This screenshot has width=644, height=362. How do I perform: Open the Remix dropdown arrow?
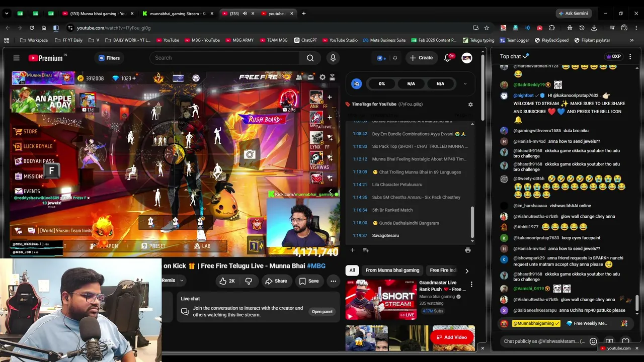click(x=182, y=281)
